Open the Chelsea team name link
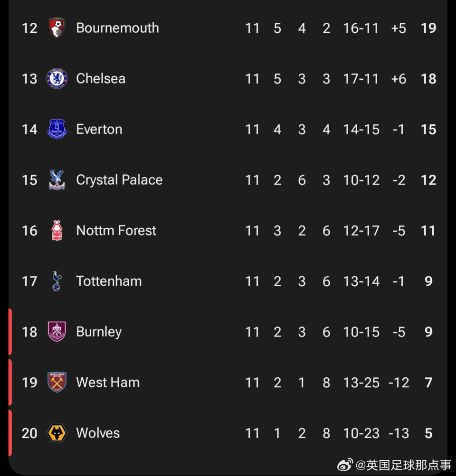 101,78
